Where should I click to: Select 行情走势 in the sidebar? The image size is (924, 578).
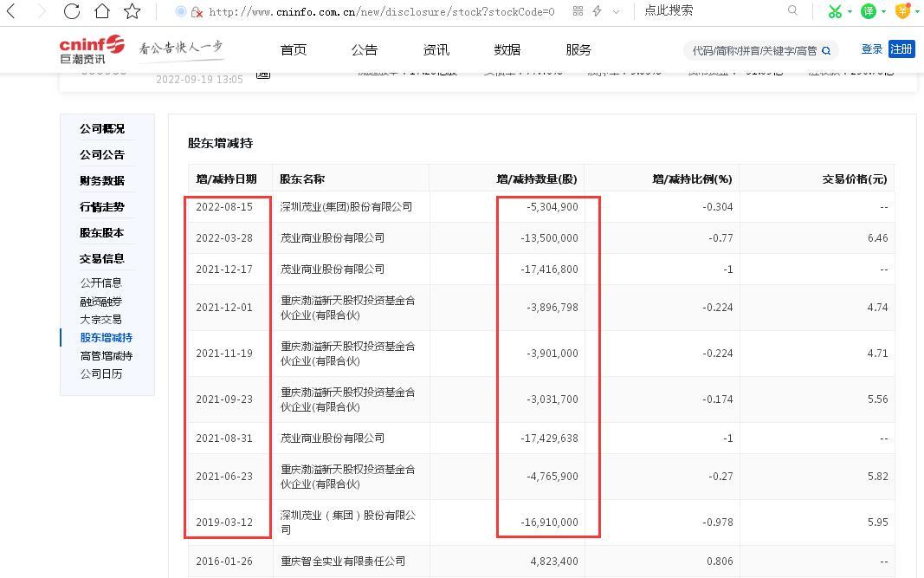tap(102, 207)
